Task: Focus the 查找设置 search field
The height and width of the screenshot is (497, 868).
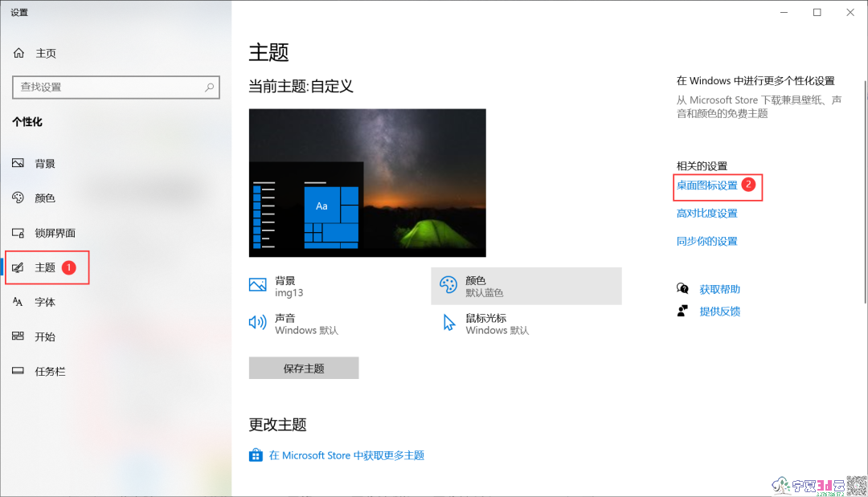Action: pyautogui.click(x=117, y=88)
